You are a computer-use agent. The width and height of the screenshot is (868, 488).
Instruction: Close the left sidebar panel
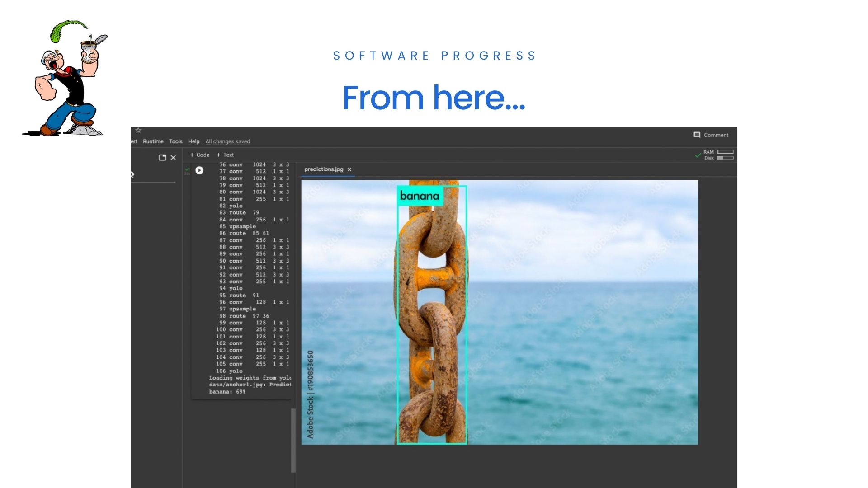tap(173, 158)
